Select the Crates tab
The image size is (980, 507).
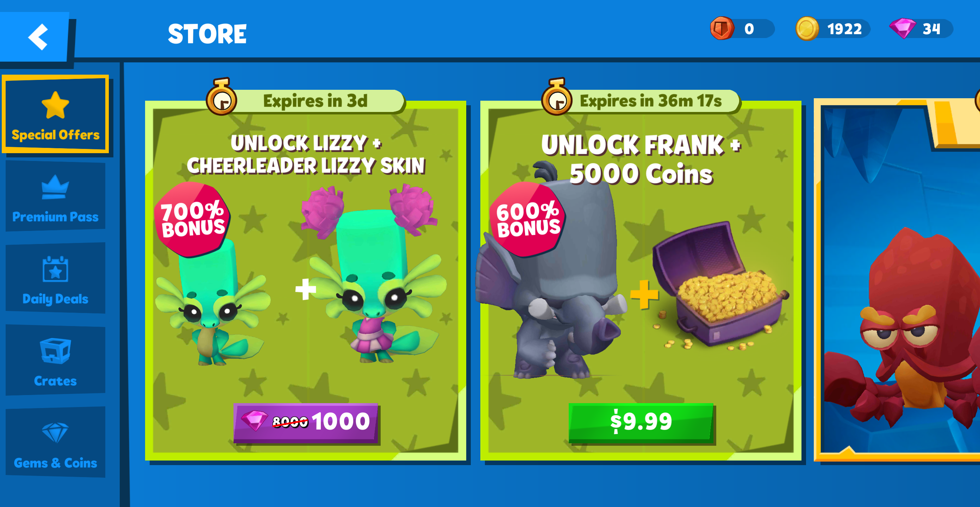(56, 361)
